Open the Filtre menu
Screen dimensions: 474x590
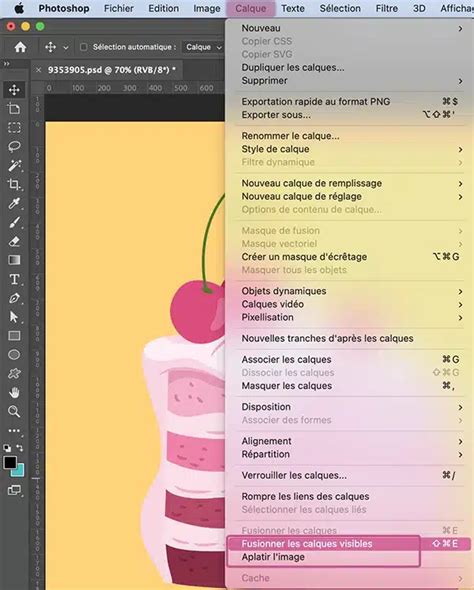(387, 8)
